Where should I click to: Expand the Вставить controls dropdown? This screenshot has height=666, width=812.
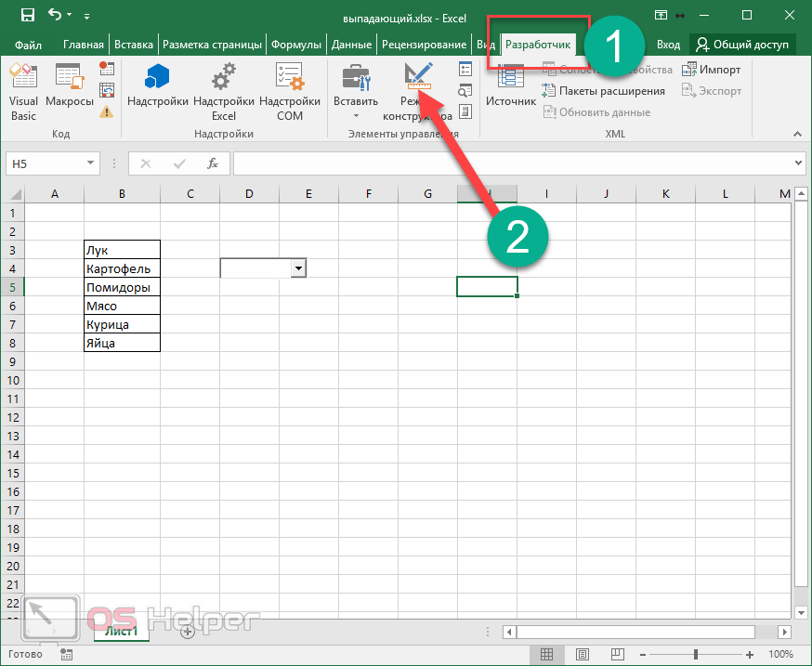tap(355, 116)
